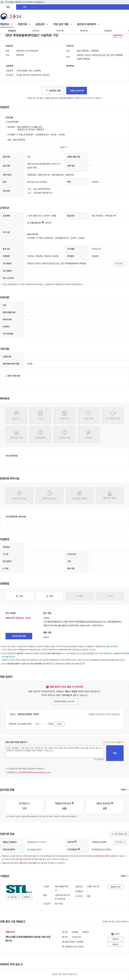Click the 자녀 학자금 지원 benefit icon
The image size is (129, 980).
[x=113, y=416]
